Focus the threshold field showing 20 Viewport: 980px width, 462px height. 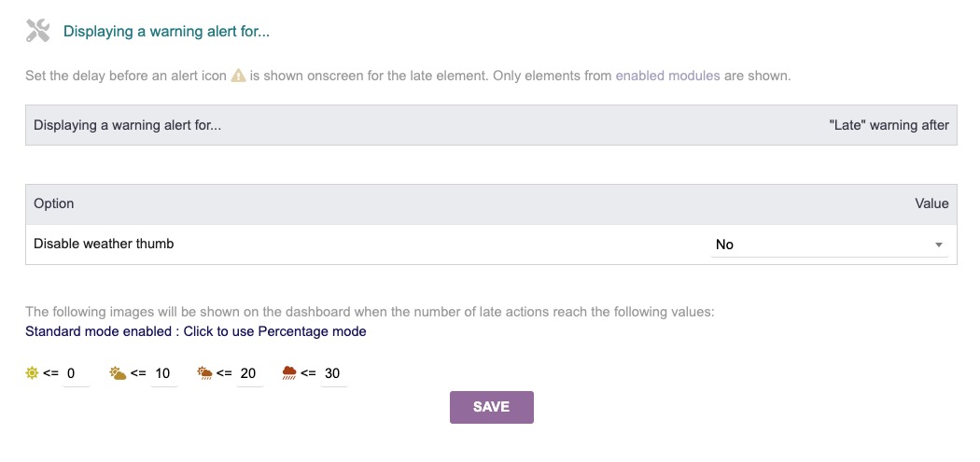(249, 373)
